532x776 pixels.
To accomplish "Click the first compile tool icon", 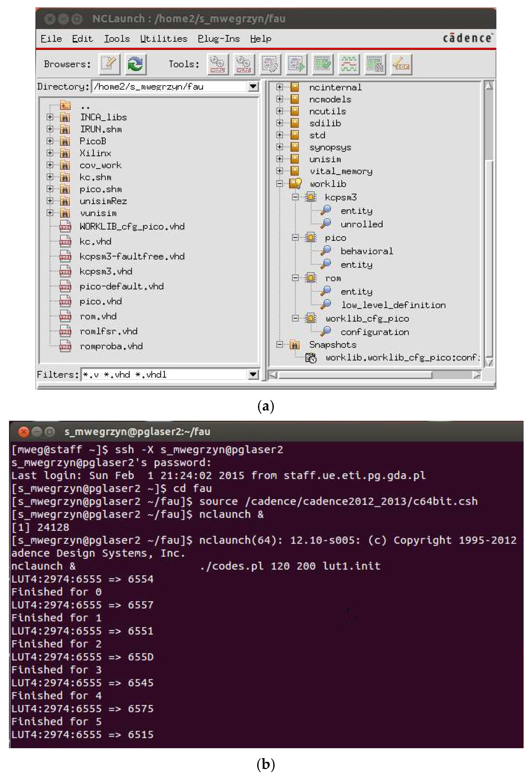I will [218, 64].
